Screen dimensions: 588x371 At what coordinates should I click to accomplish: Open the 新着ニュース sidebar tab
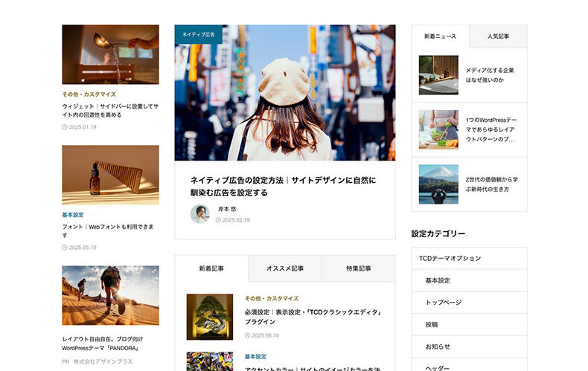(x=440, y=36)
